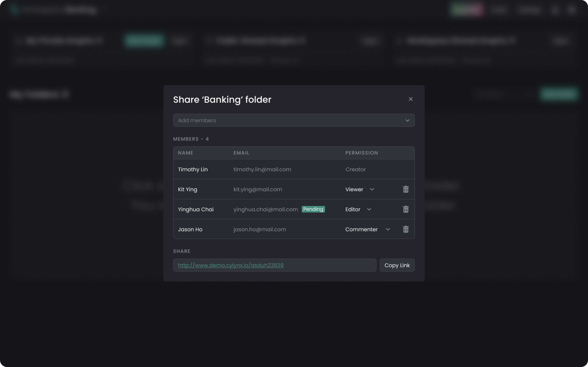
Task: Delete Yinghua Chai with the trash icon
Action: (406, 209)
